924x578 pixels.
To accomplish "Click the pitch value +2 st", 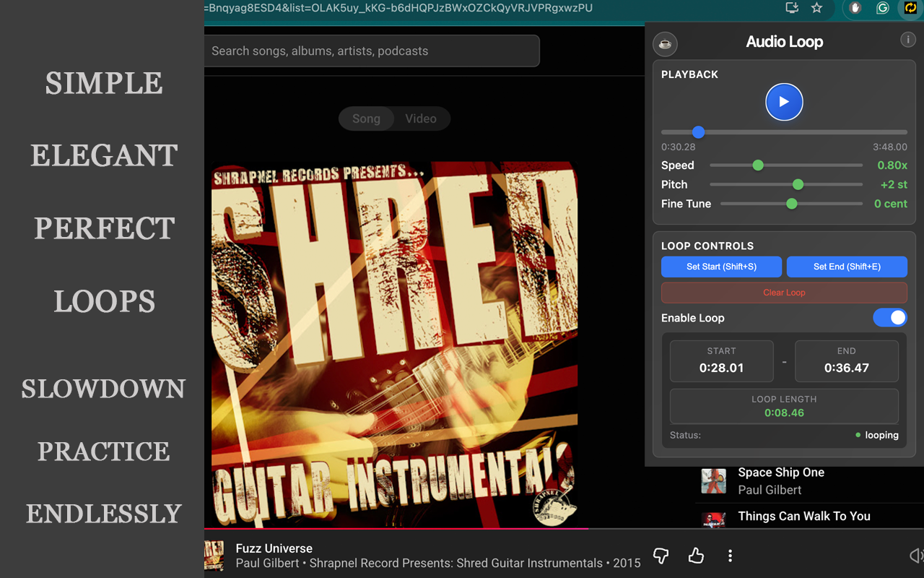I will 894,184.
